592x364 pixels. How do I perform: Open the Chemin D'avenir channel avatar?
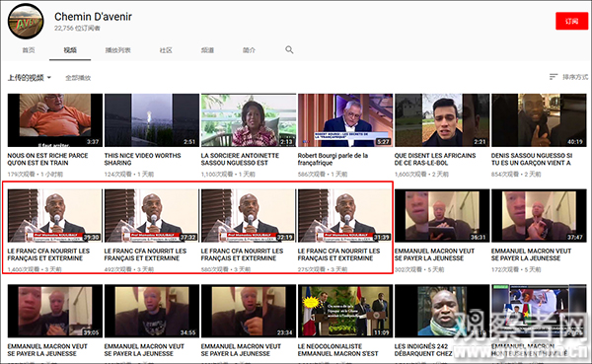tap(26, 22)
